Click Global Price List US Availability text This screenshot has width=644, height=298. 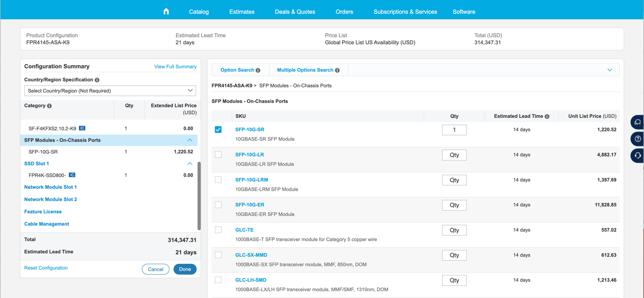[370, 42]
